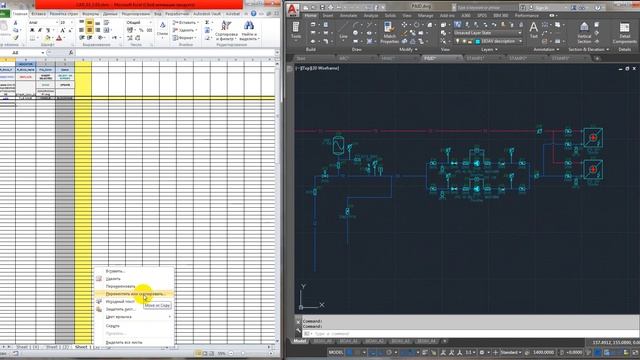Open Excel 'Вид' ribbon tab
Image resolution: width=640 pixels, height=360 pixels.
pyautogui.click(x=158, y=14)
